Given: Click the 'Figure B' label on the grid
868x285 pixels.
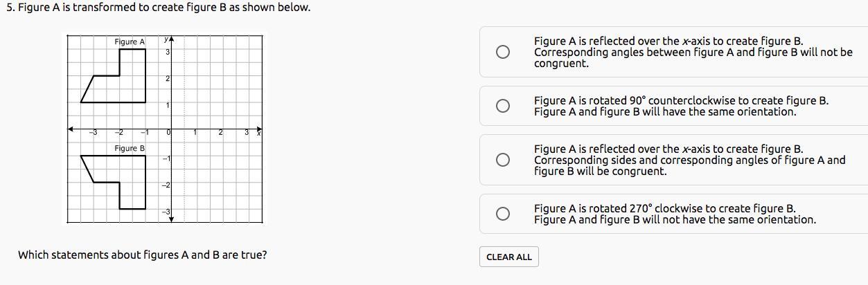Looking at the screenshot, I should [130, 149].
